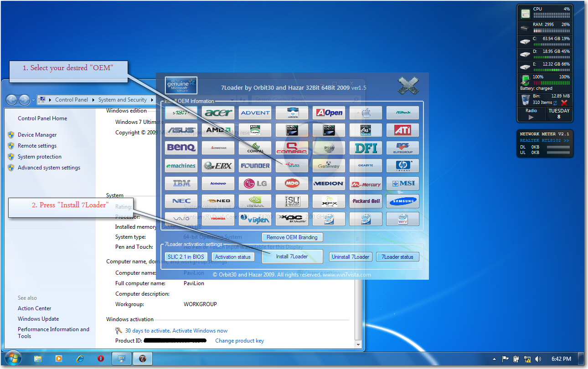Open the Change product key link
588x369 pixels.
point(239,341)
